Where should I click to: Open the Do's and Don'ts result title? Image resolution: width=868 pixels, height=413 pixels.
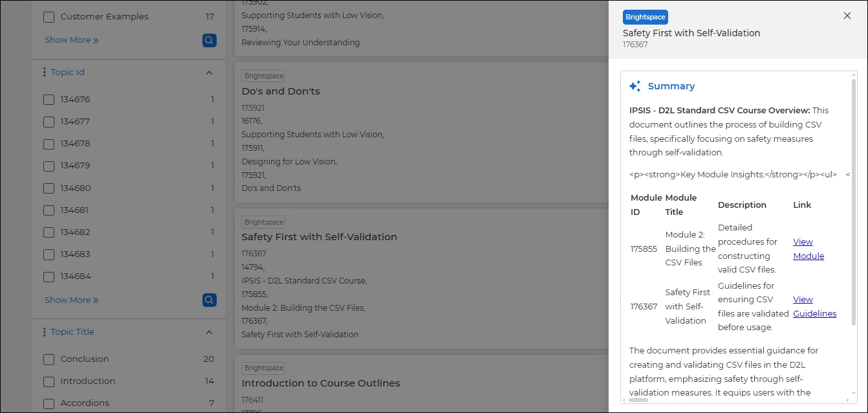[x=281, y=91]
